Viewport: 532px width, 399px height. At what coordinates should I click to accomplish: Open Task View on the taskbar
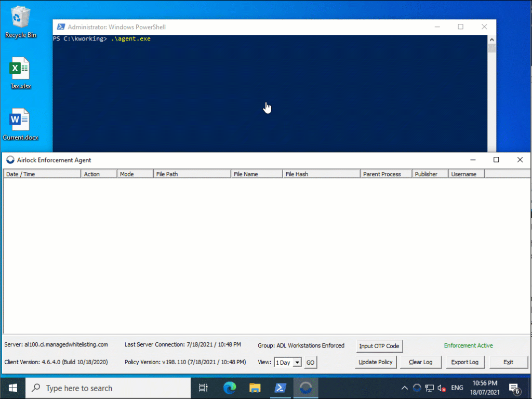[203, 388]
